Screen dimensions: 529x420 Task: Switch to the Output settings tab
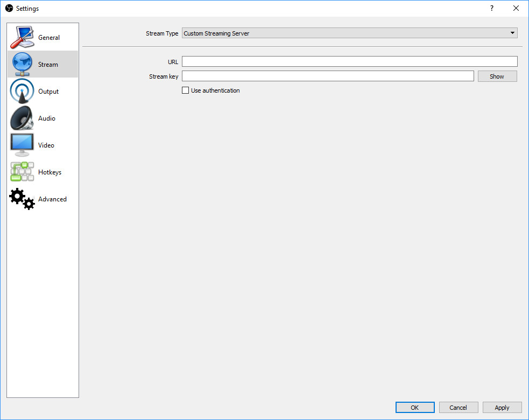tap(43, 91)
